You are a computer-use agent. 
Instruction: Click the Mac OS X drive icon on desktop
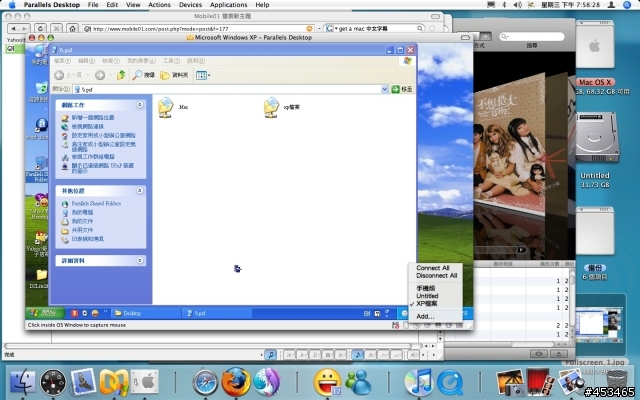tap(595, 46)
